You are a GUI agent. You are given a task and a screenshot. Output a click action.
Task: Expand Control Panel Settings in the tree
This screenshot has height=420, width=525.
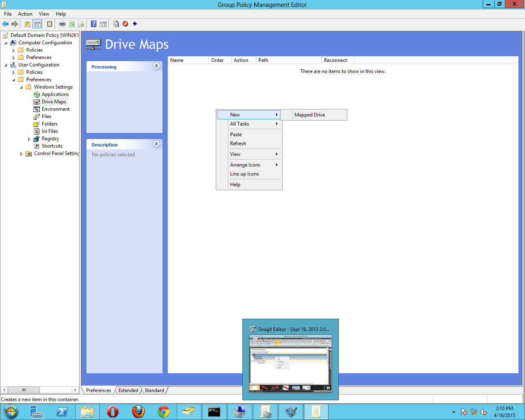coord(21,153)
